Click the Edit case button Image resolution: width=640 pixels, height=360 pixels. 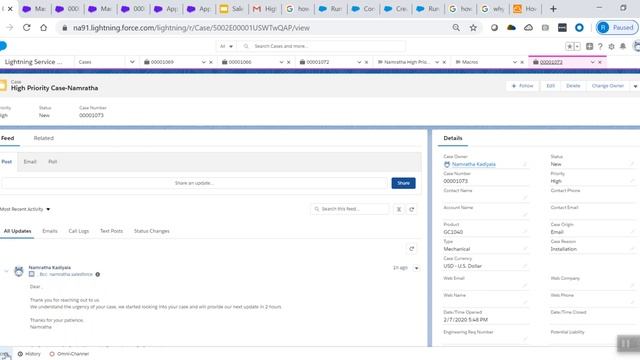point(551,86)
